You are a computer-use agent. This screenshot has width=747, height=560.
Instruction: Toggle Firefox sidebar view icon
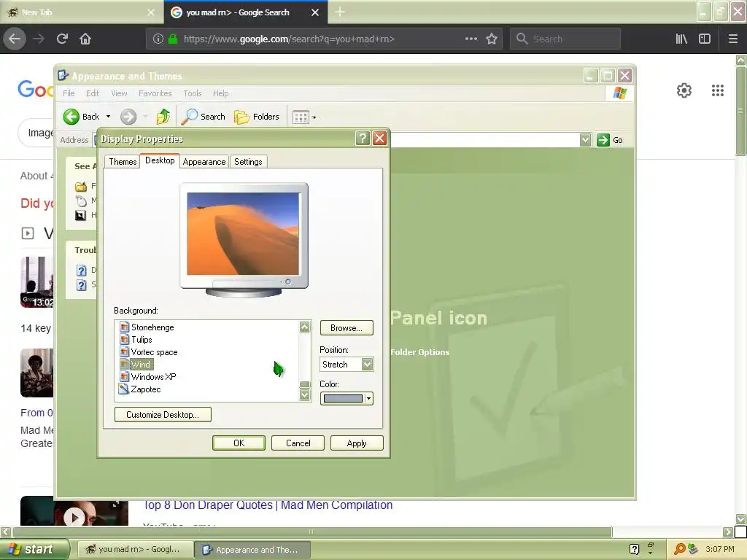pyautogui.click(x=705, y=39)
